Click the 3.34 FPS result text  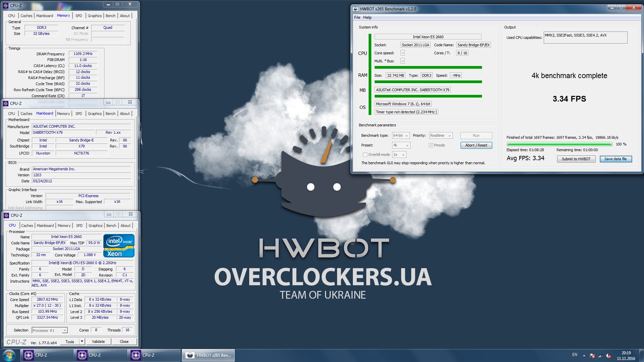569,99
